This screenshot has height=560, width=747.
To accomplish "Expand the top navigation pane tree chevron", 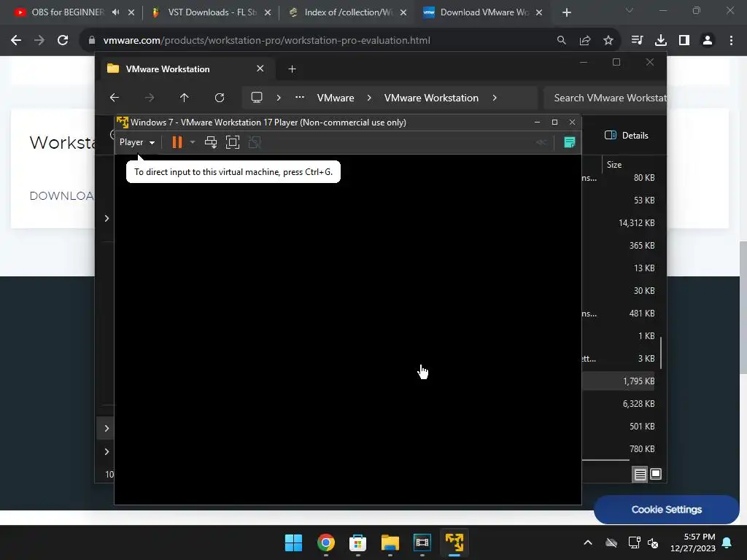I will (107, 218).
